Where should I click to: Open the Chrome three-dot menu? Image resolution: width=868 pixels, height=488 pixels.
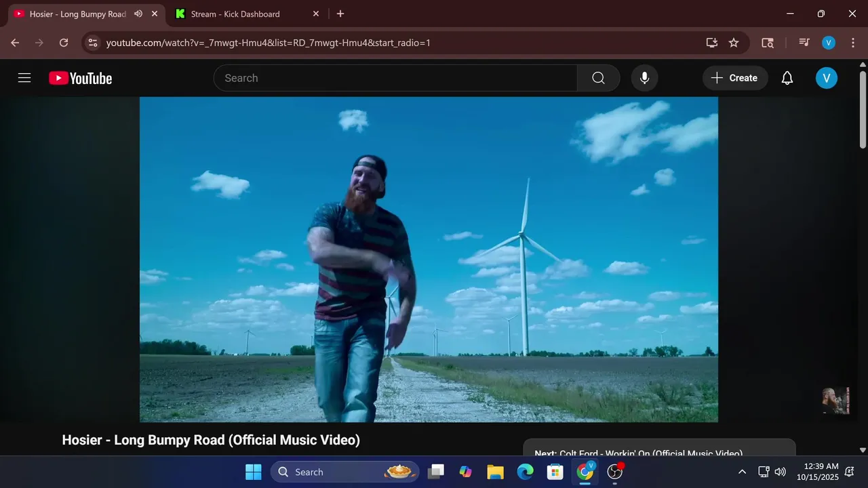852,43
